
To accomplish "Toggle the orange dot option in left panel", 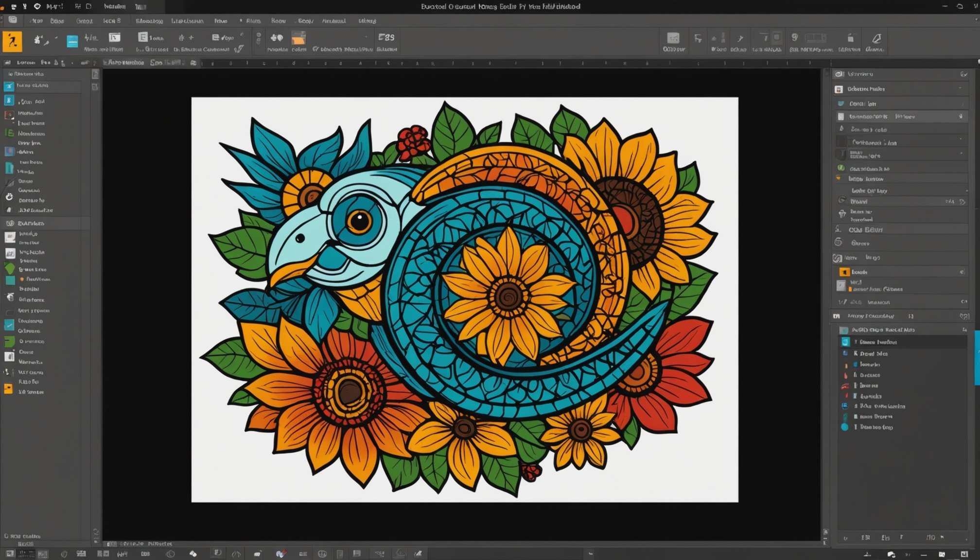I will pyautogui.click(x=22, y=279).
